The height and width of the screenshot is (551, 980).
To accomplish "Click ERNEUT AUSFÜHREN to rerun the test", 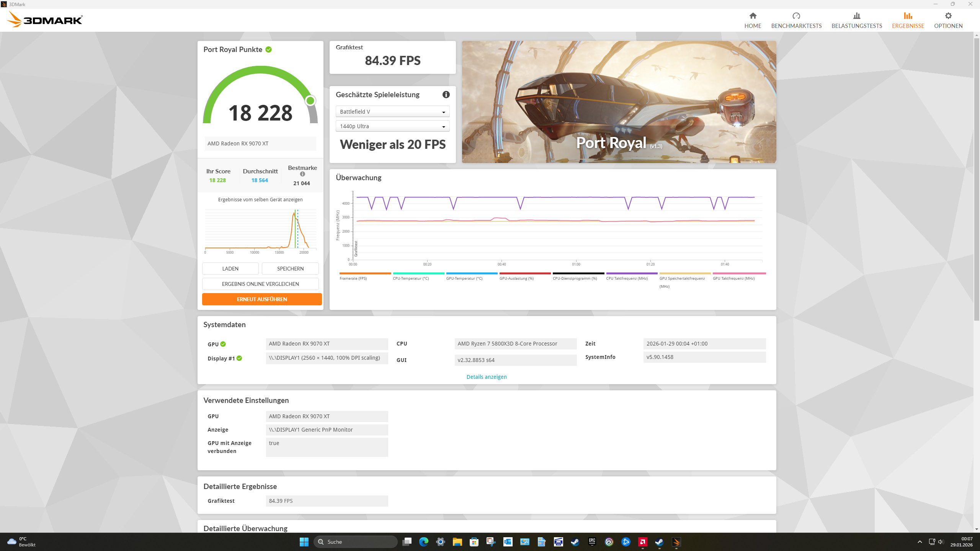I will point(261,299).
